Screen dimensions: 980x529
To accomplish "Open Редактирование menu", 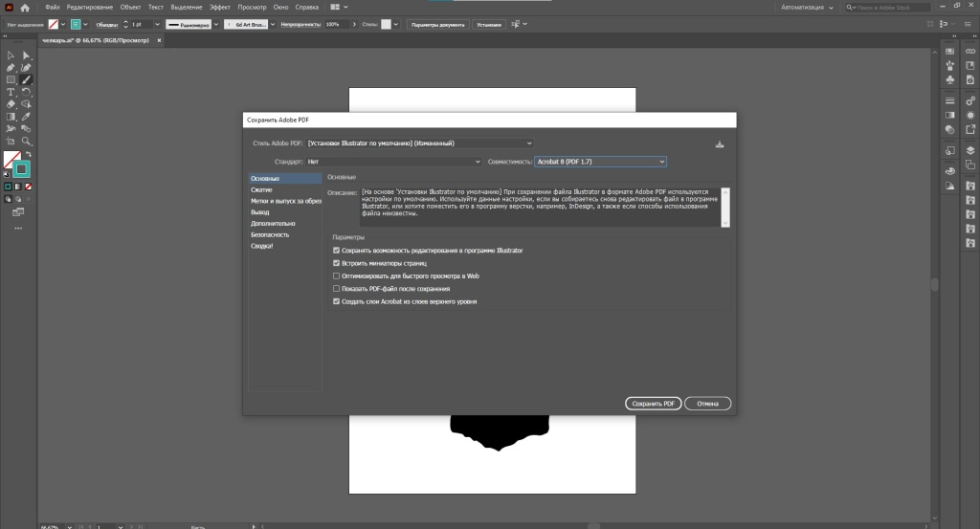I will tap(90, 8).
